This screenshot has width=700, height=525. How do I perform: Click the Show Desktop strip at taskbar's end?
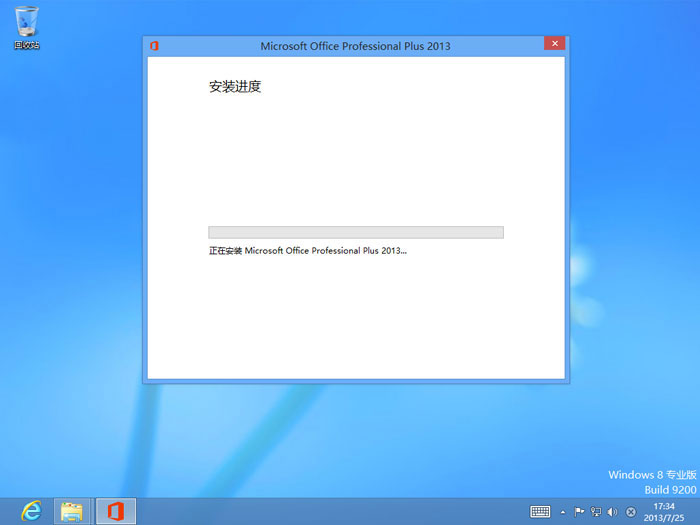click(697, 511)
